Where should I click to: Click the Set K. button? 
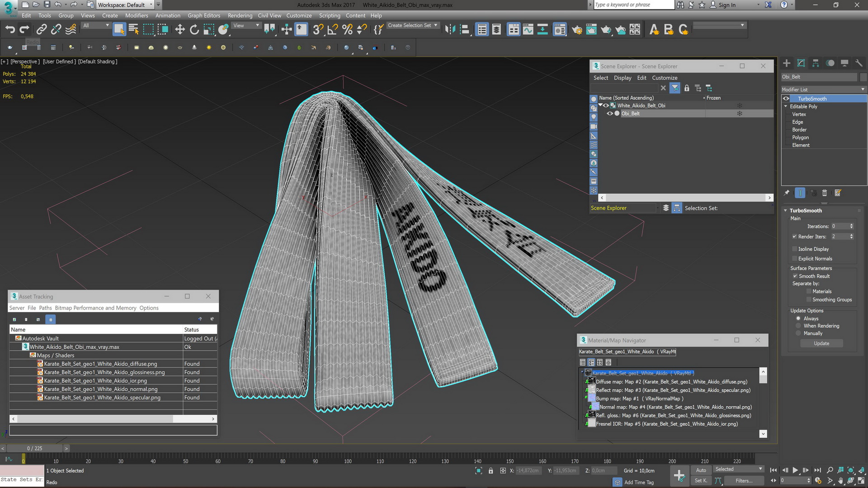pos(701,481)
